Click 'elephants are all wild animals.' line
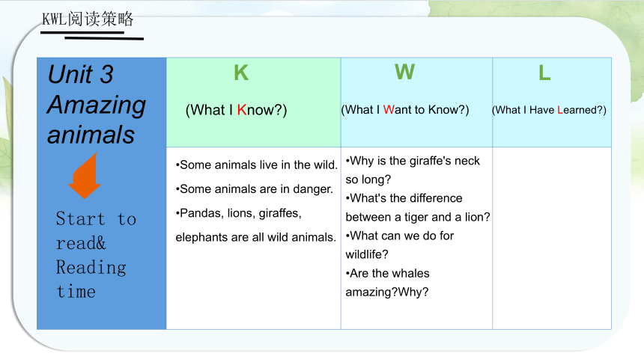 tap(256, 237)
